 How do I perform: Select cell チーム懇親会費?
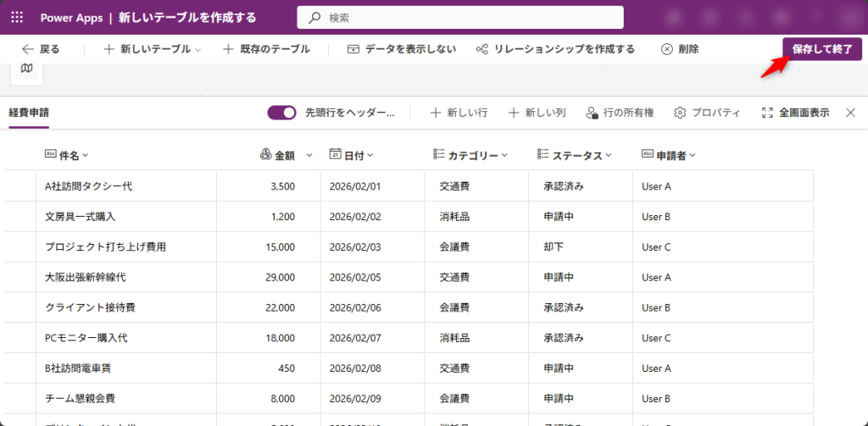[x=126, y=398]
